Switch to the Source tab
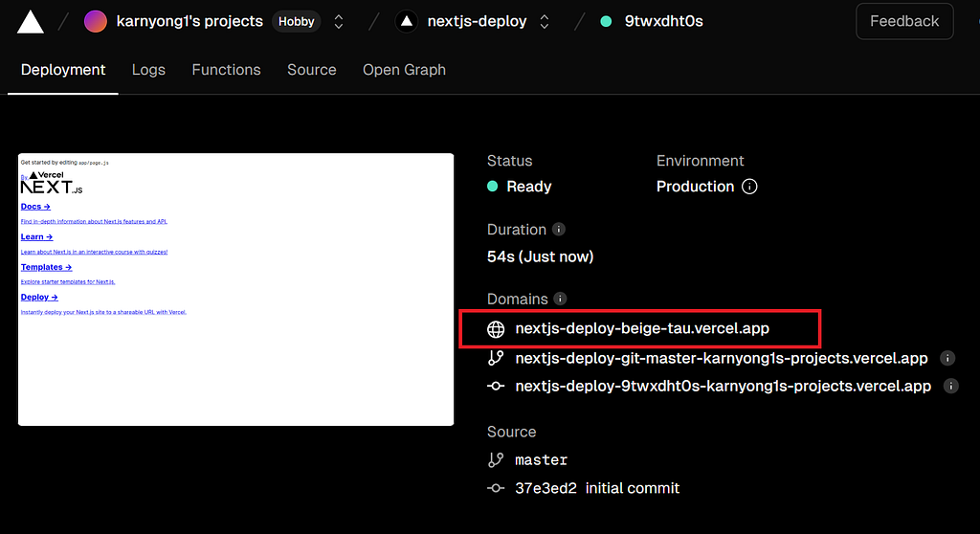Image resolution: width=980 pixels, height=534 pixels. pos(312,70)
